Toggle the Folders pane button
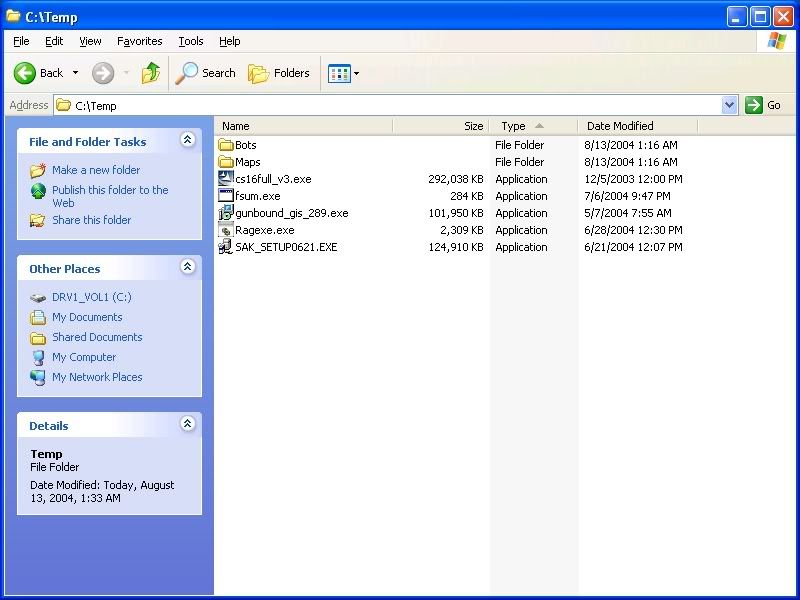The image size is (800, 600). click(279, 73)
